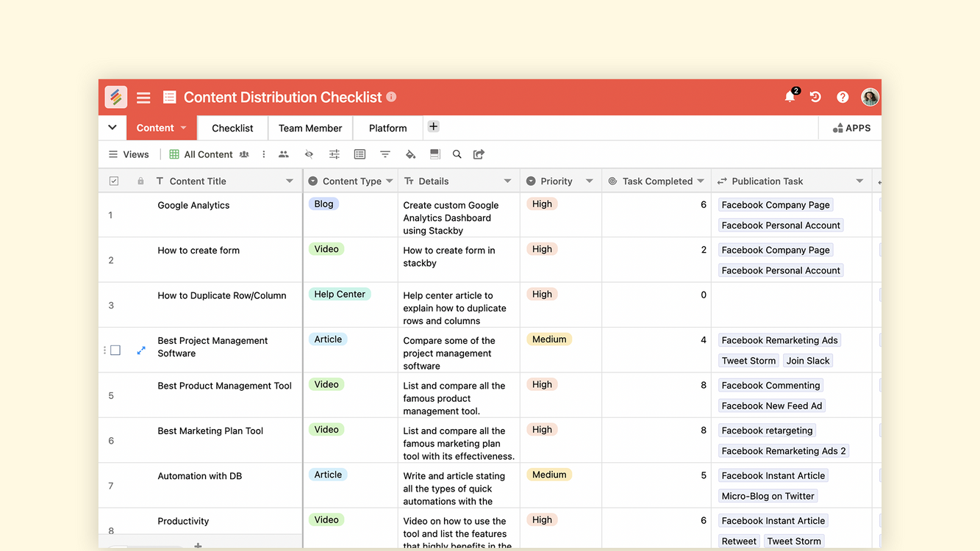This screenshot has height=551, width=980.
Task: Click the stack list icon beside title
Action: click(169, 97)
